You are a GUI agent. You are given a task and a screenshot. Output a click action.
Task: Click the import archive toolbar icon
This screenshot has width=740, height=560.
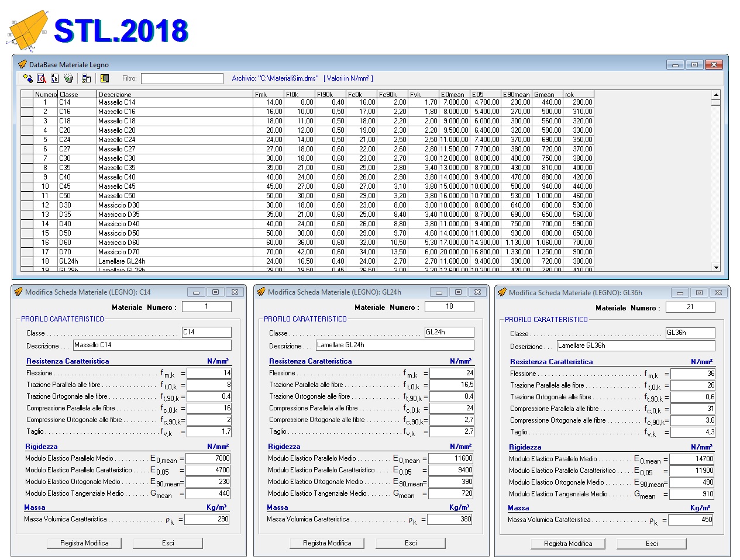[86, 78]
